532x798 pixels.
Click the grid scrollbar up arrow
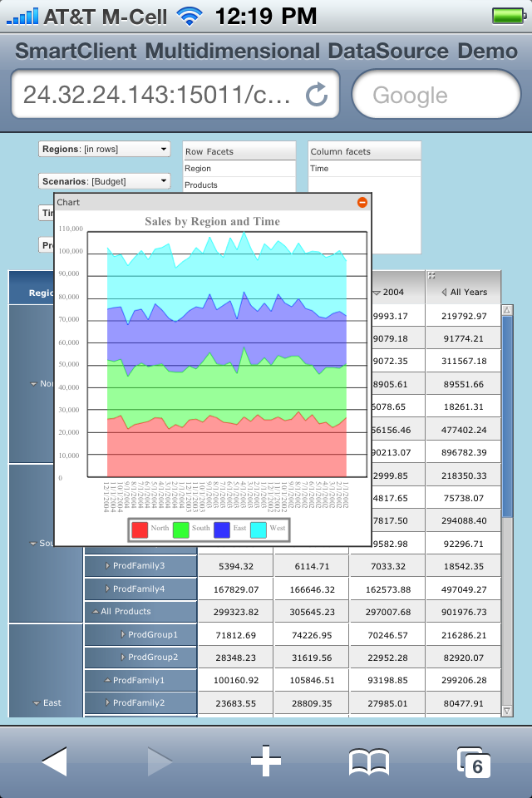507,310
